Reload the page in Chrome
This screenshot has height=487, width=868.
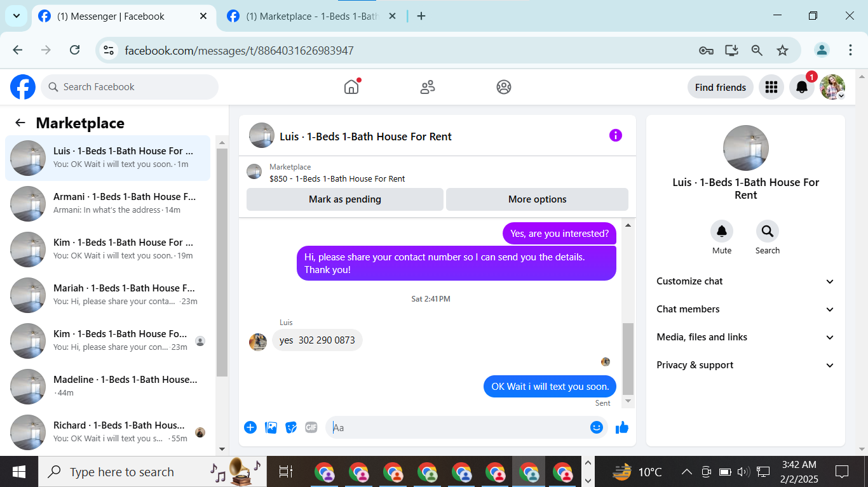point(74,50)
